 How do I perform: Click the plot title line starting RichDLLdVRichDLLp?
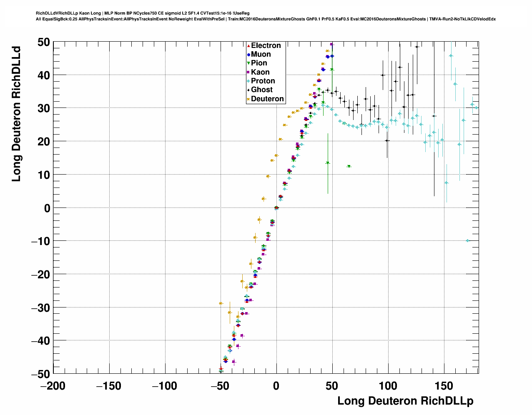tap(143, 13)
